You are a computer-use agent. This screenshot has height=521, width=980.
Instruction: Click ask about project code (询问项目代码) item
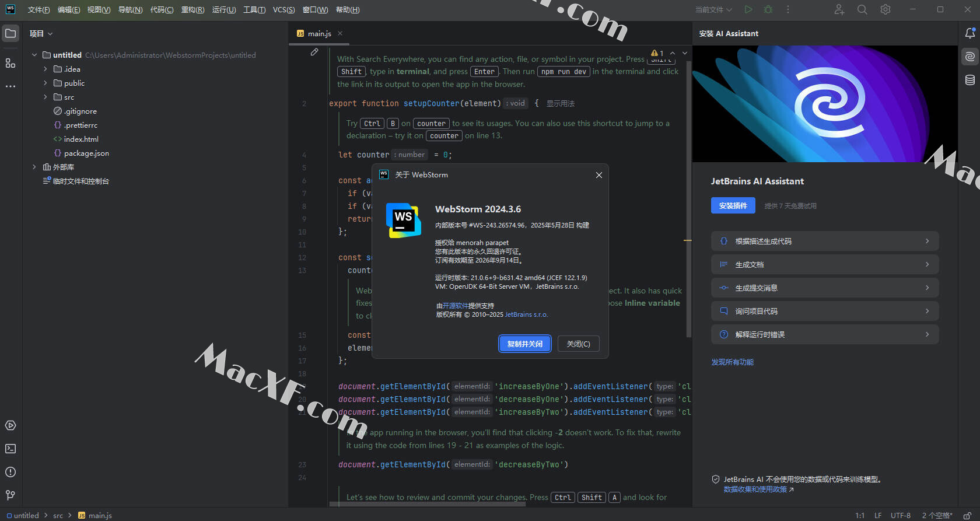click(x=825, y=311)
